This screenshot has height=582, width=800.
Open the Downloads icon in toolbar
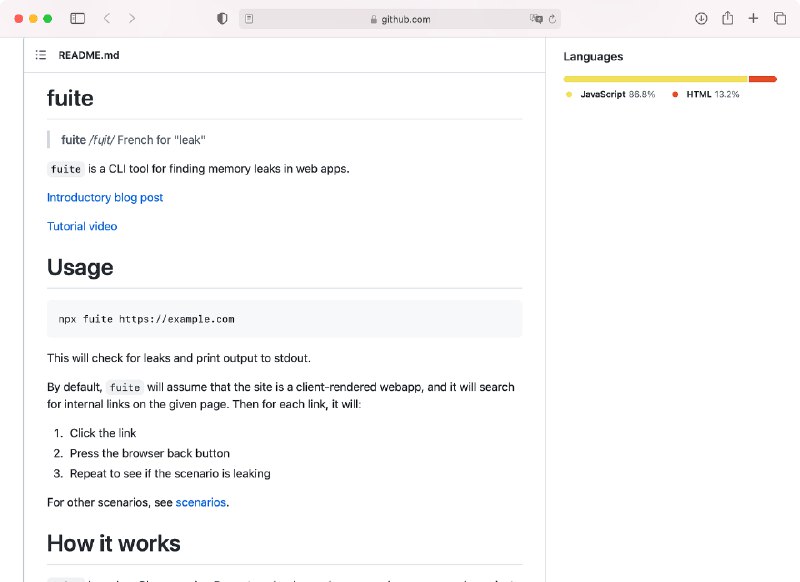click(701, 19)
